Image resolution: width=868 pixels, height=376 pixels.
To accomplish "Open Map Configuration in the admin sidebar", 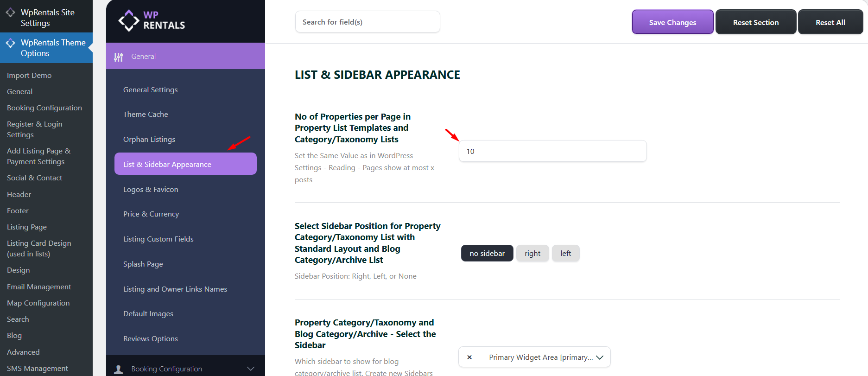I will (38, 303).
